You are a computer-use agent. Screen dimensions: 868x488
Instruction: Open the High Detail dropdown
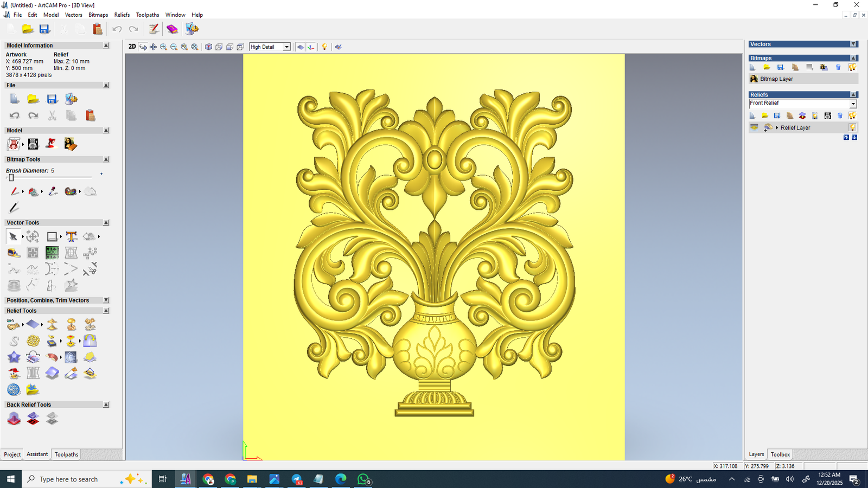(x=286, y=47)
